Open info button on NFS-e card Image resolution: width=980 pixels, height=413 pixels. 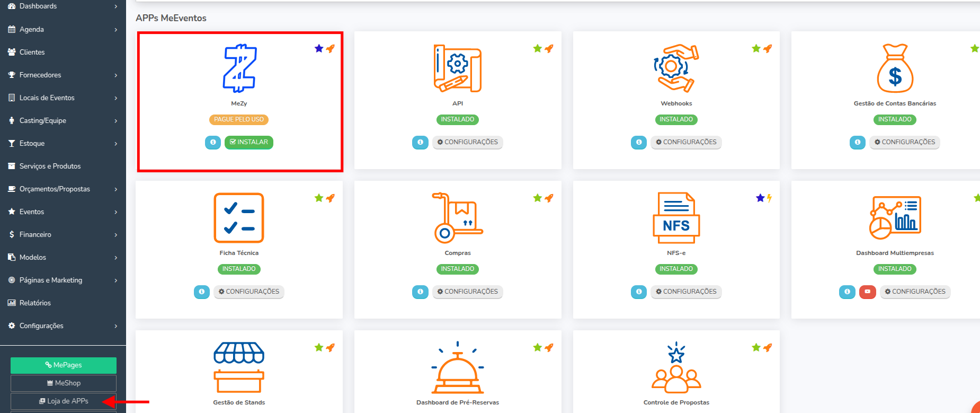[x=639, y=292]
